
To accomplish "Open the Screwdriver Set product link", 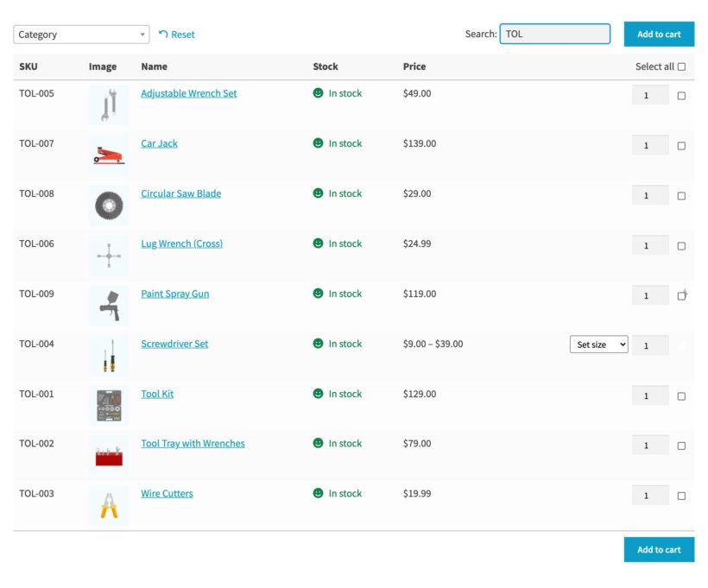I will (x=174, y=345).
